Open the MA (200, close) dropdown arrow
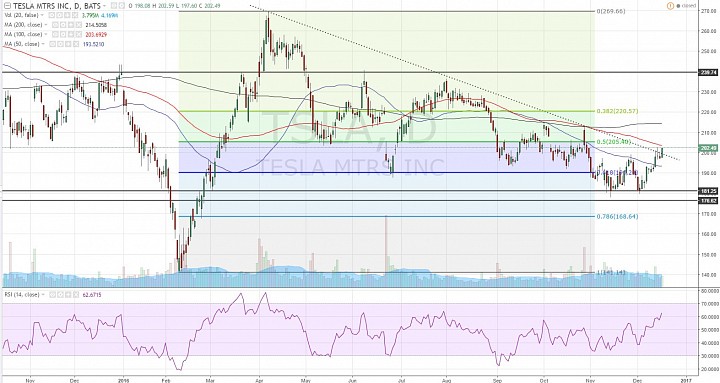Image resolution: width=720 pixels, height=383 pixels. tap(46, 25)
